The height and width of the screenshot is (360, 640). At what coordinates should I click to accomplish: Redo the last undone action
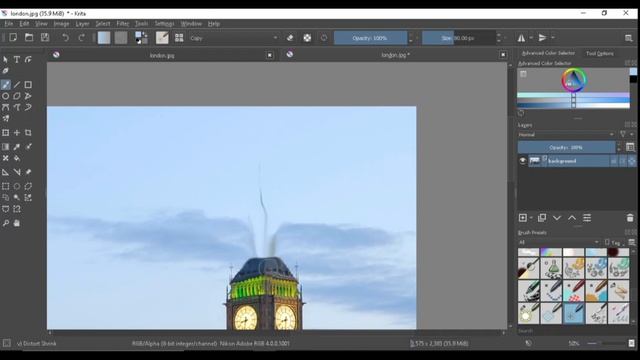pyautogui.click(x=81, y=38)
